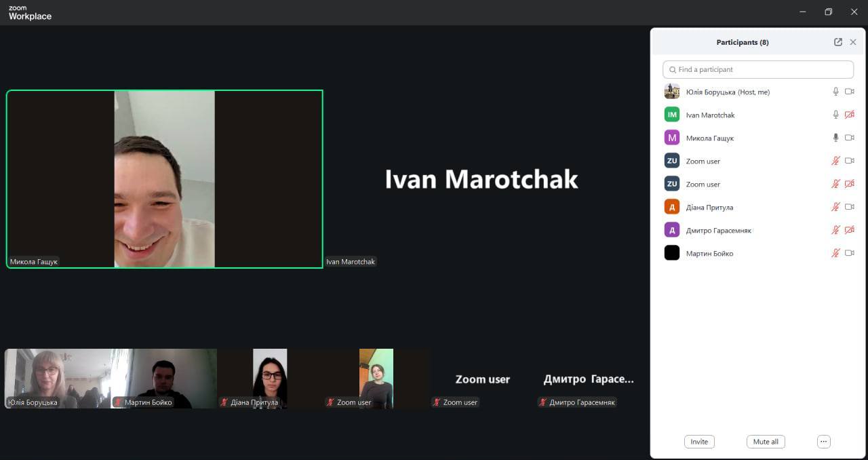
Task: Select Мартин Бойко's video thumbnail
Action: (x=164, y=377)
